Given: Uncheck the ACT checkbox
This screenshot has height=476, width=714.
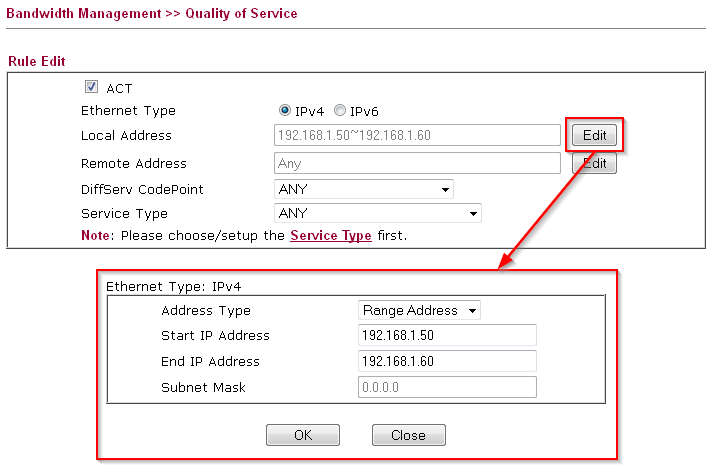Looking at the screenshot, I should (x=91, y=87).
